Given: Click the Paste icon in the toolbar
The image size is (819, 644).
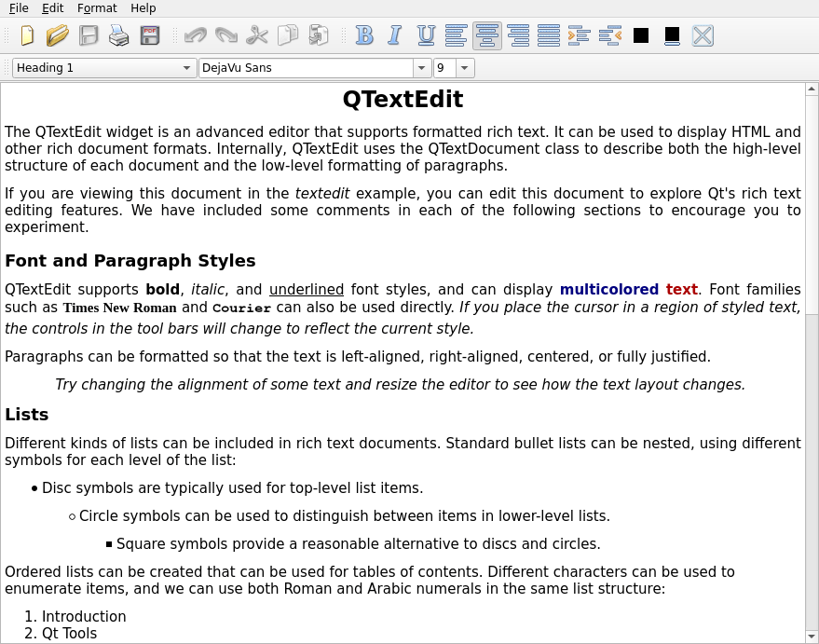Looking at the screenshot, I should (x=319, y=35).
